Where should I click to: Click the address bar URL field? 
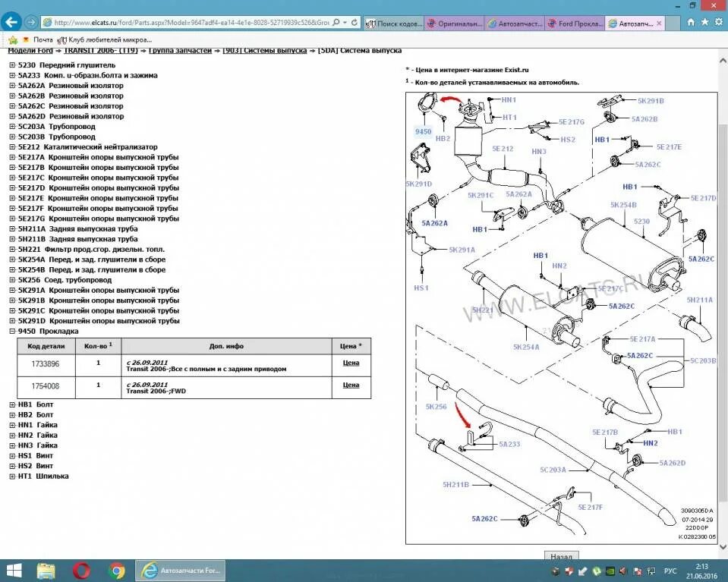click(191, 22)
